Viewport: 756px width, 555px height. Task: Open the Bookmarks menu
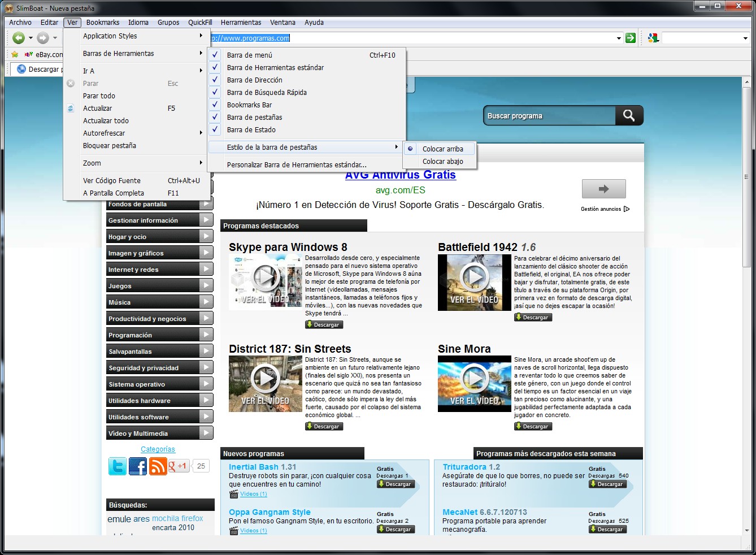pyautogui.click(x=103, y=23)
